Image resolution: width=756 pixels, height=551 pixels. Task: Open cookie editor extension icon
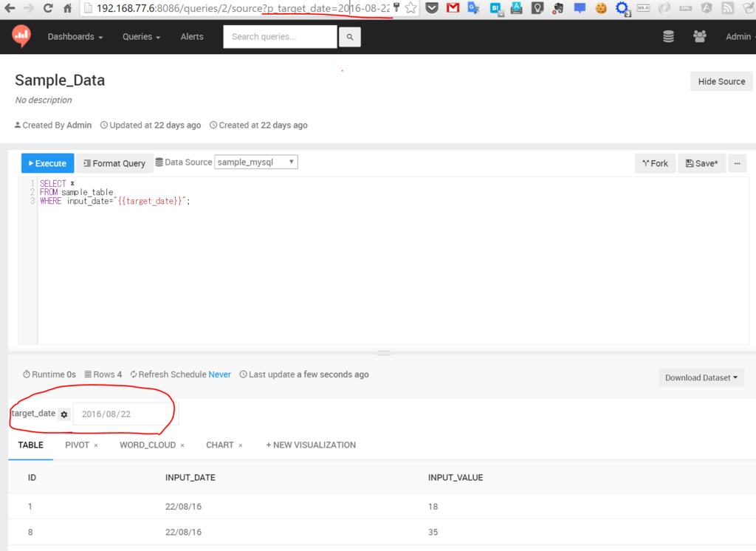pos(601,7)
